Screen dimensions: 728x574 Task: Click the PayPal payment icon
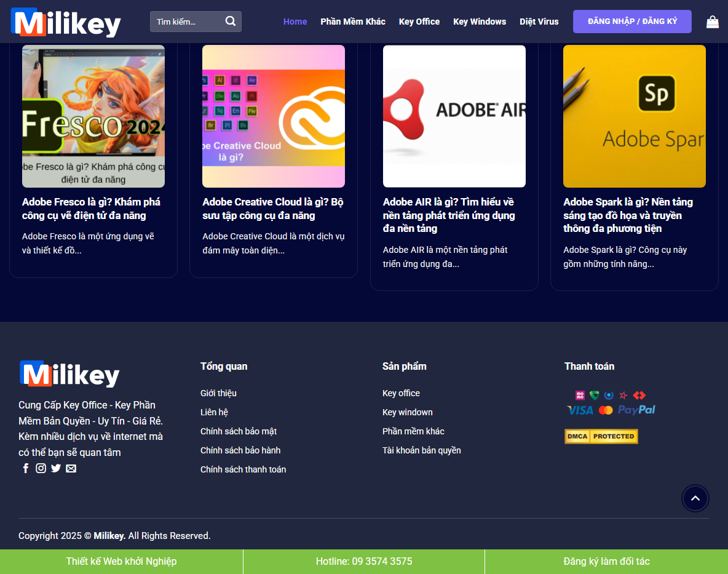click(x=637, y=409)
